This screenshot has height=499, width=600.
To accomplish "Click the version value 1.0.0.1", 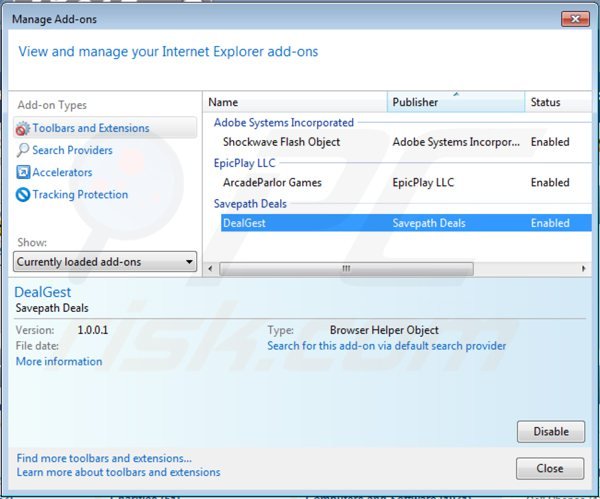I will (x=93, y=330).
